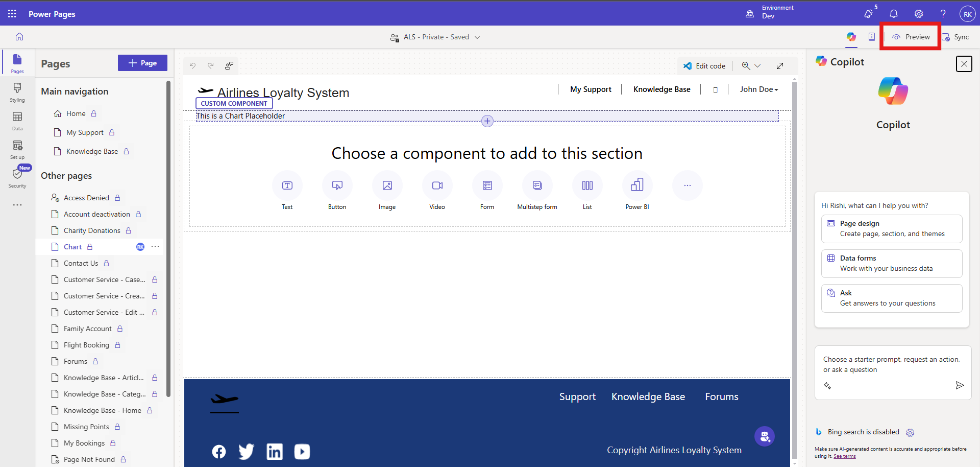Screen dimensions: 980x467
Task: Expand the John Doe user menu
Action: pyautogui.click(x=759, y=89)
